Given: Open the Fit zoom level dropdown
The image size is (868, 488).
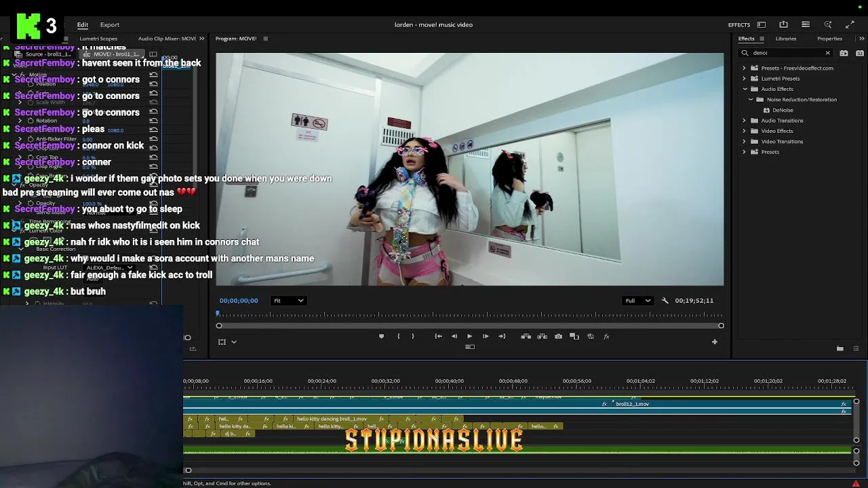Looking at the screenshot, I should point(288,300).
